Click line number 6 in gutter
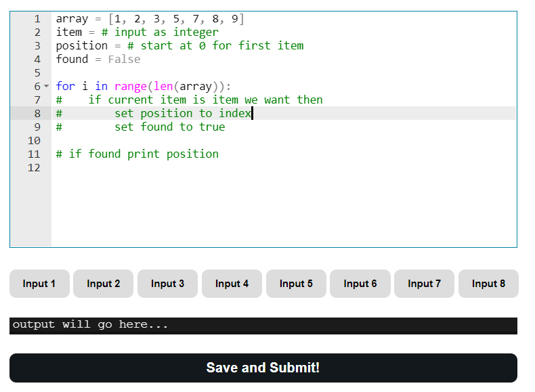Image resolution: width=535 pixels, height=392 pixels. click(37, 86)
